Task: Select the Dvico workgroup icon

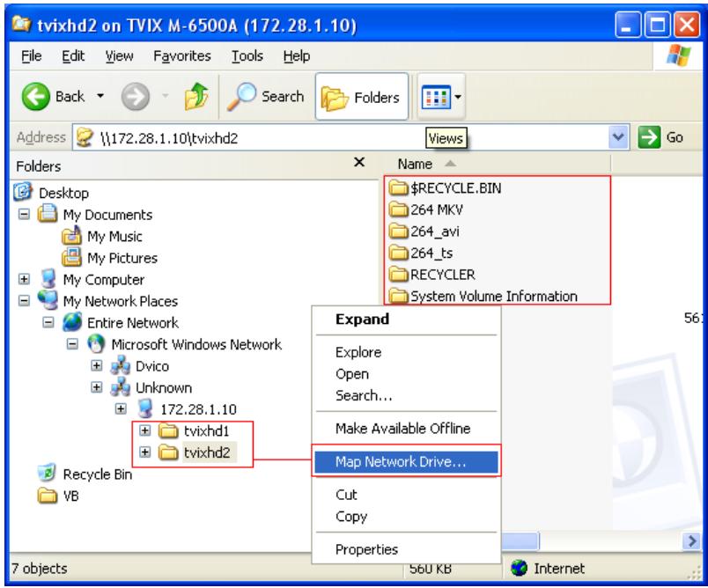Action: point(121,365)
